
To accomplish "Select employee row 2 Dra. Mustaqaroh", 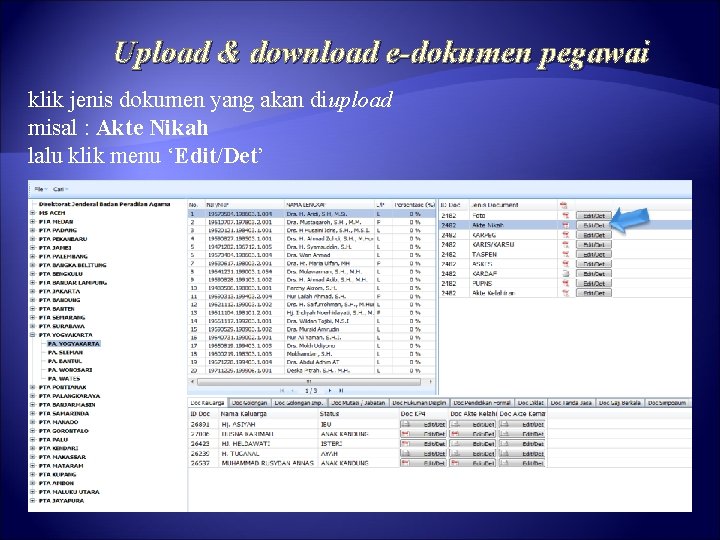I will (x=312, y=222).
